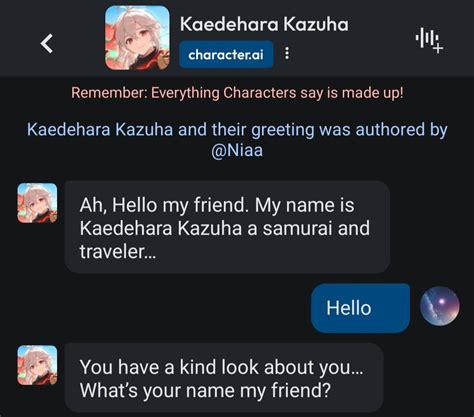474x417 pixels.
Task: Select the 'You have a kind look' reply bubble
Action: pyautogui.click(x=224, y=378)
